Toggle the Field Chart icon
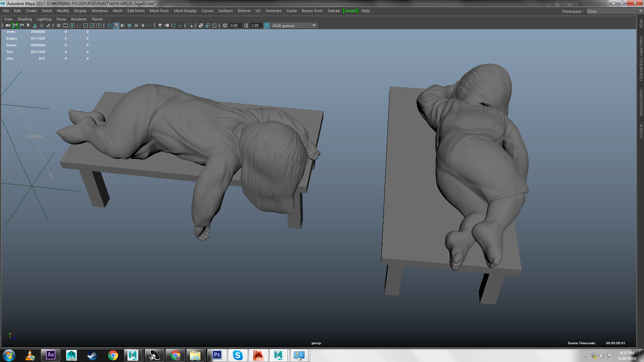644x362 pixels. pos(86,25)
